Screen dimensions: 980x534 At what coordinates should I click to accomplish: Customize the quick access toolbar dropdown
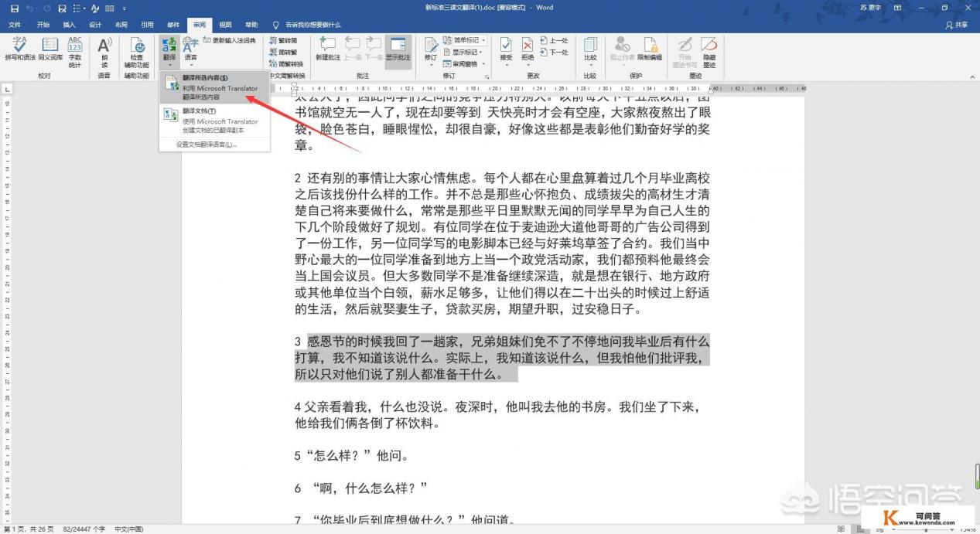coord(124,8)
